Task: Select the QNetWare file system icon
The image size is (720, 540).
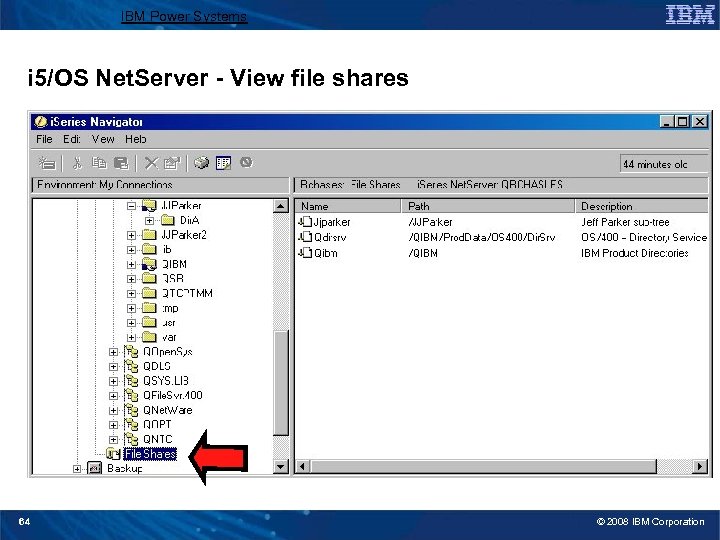Action: coord(131,410)
